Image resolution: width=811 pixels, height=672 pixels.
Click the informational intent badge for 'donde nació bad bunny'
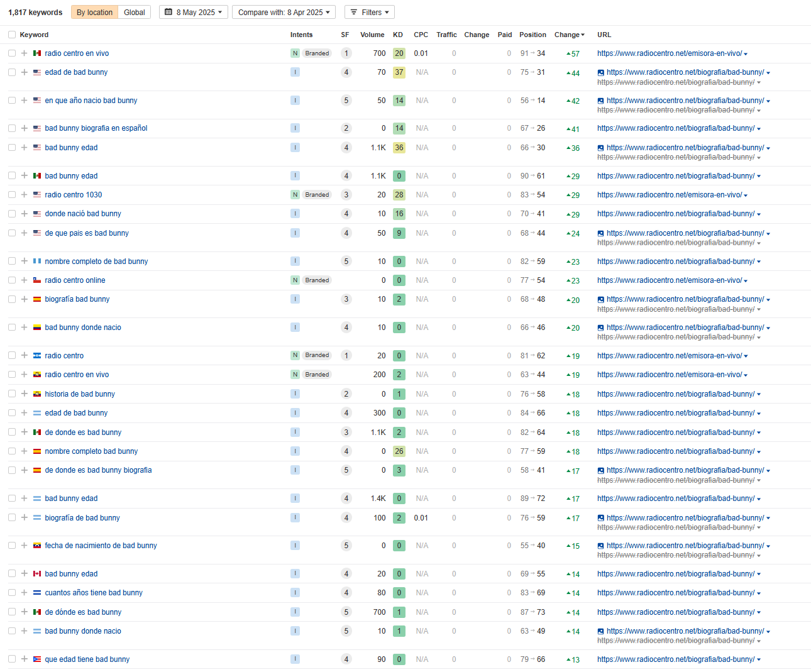pyautogui.click(x=295, y=214)
